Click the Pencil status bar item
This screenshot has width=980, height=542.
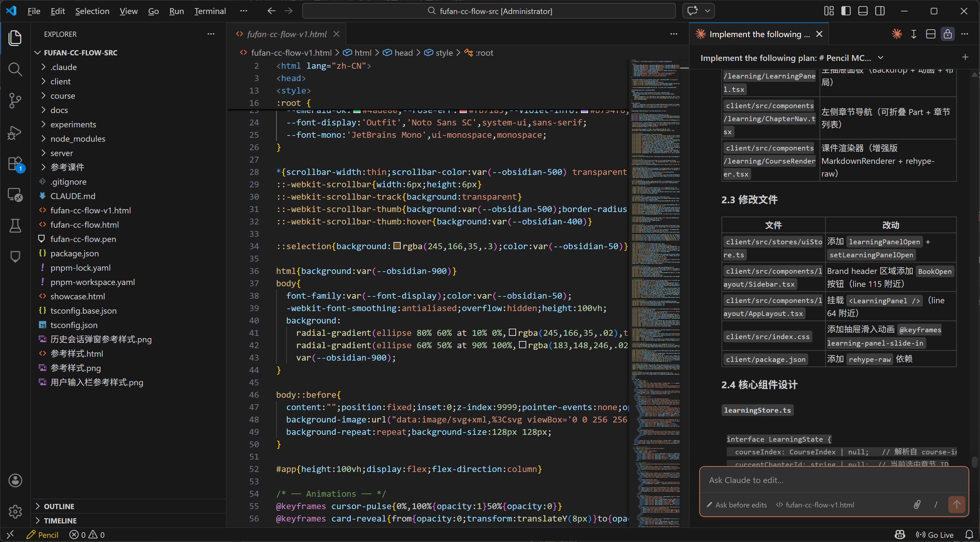pyautogui.click(x=42, y=535)
